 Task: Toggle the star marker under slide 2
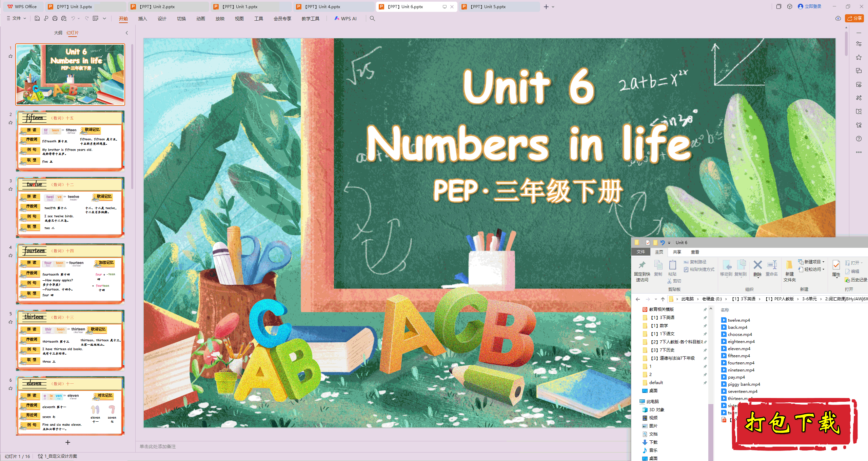point(11,123)
